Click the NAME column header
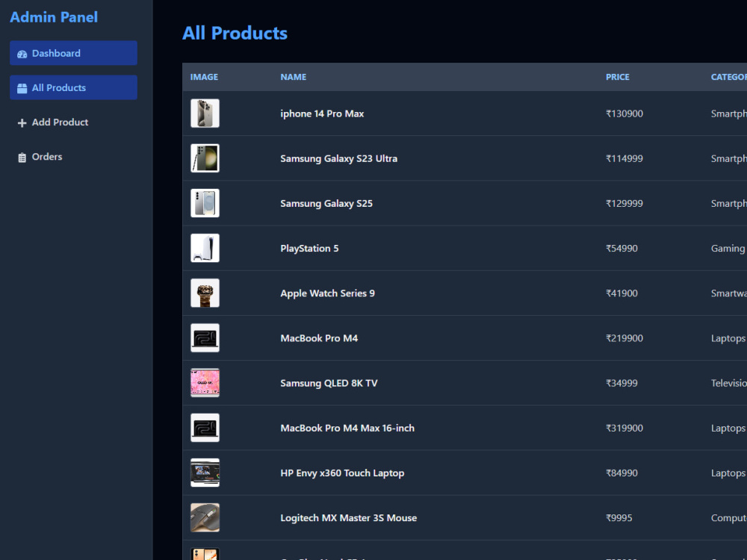Image resolution: width=747 pixels, height=560 pixels. click(x=293, y=77)
